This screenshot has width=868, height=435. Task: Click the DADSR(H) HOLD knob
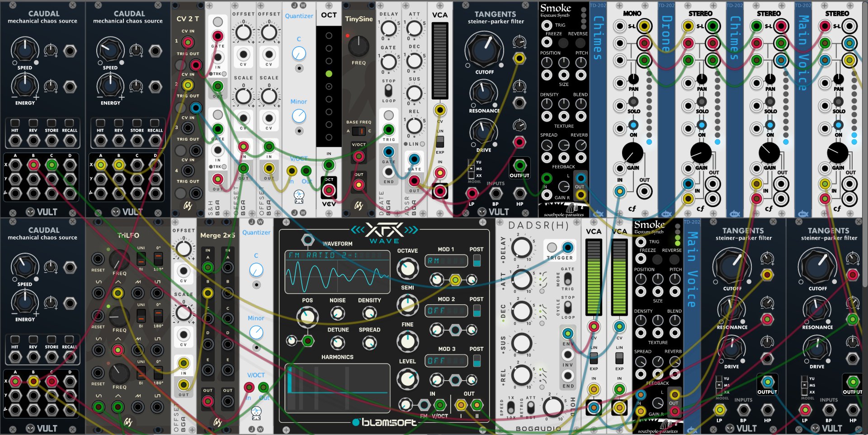pos(552,407)
